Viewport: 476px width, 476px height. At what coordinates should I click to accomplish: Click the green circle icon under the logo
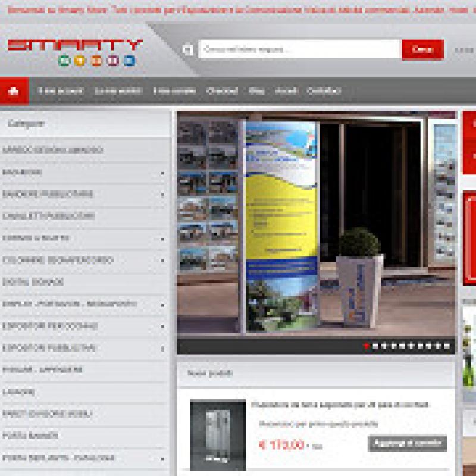point(64,61)
